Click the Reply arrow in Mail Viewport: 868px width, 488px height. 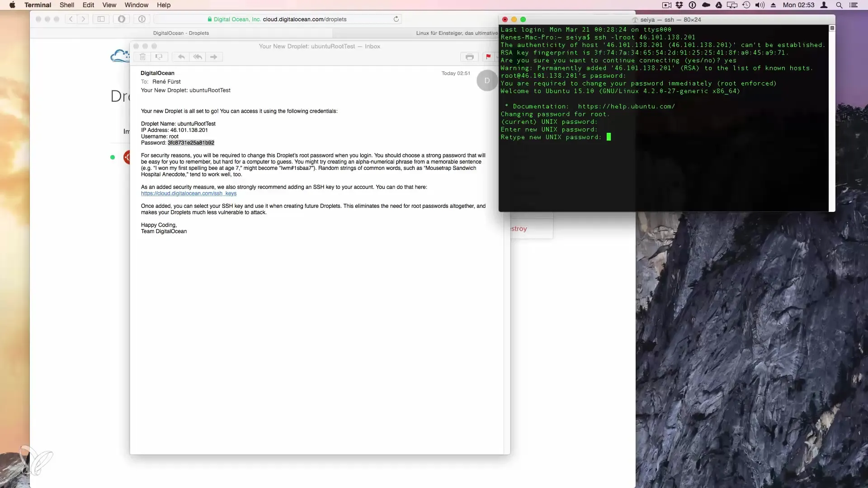click(181, 57)
